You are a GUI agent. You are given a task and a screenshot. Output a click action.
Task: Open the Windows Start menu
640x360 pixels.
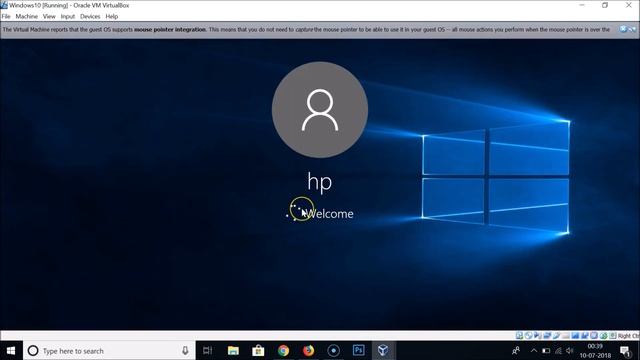(11, 351)
